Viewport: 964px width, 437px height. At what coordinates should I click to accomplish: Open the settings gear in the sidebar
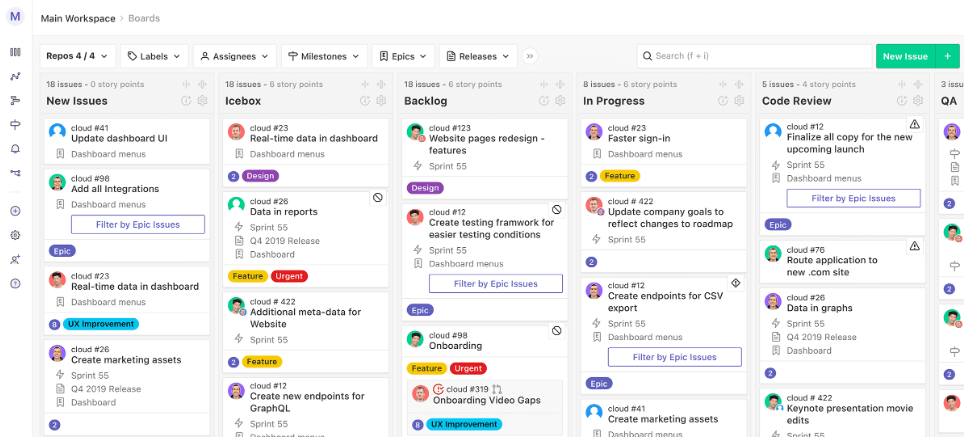pos(15,235)
